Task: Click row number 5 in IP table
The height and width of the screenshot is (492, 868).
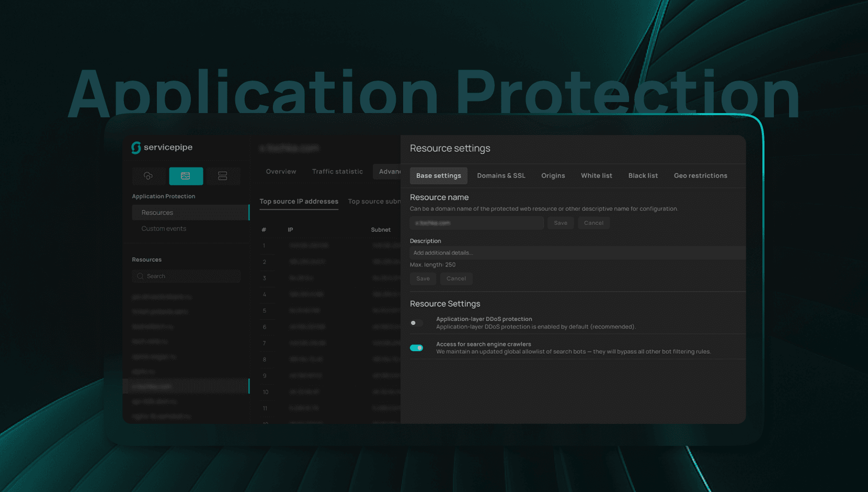Action: (265, 311)
